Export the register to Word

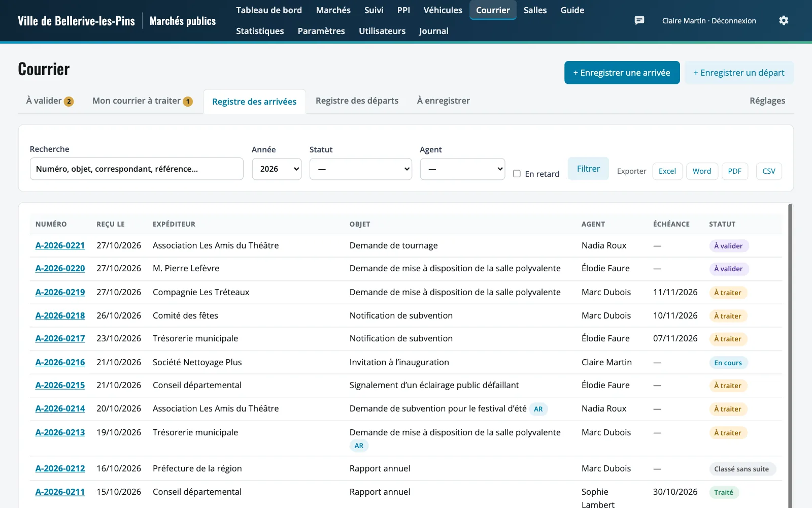click(702, 171)
